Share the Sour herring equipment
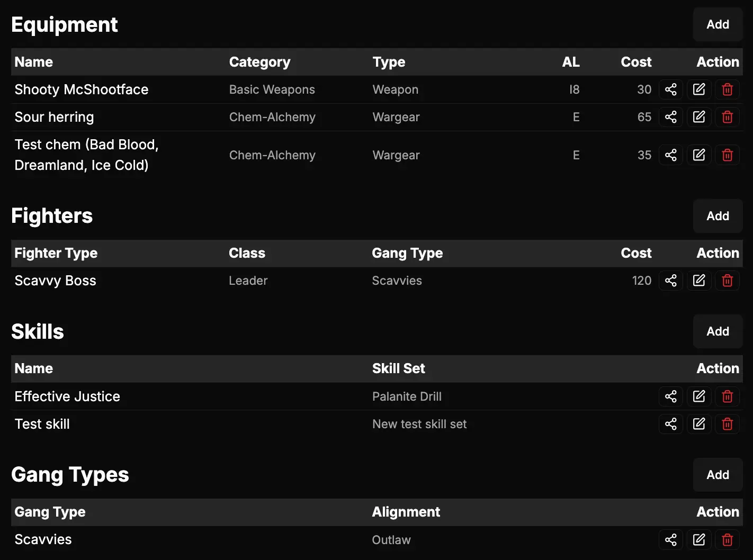 click(670, 117)
